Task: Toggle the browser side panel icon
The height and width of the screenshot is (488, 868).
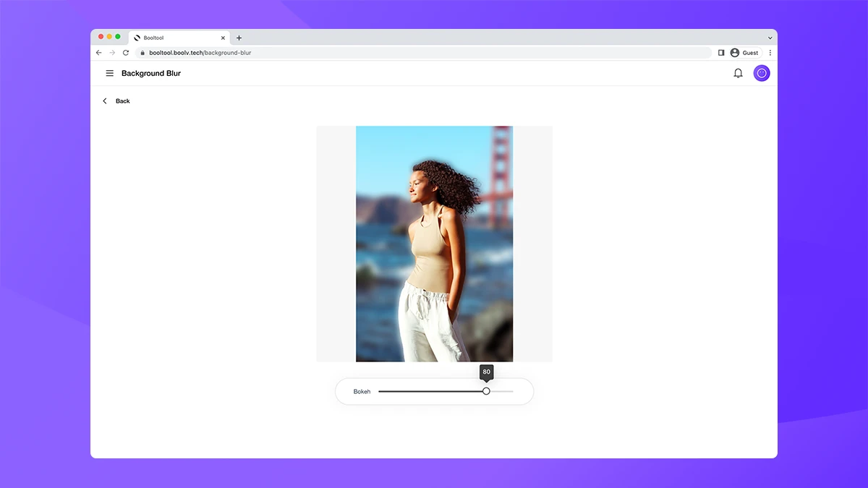Action: [x=721, y=53]
